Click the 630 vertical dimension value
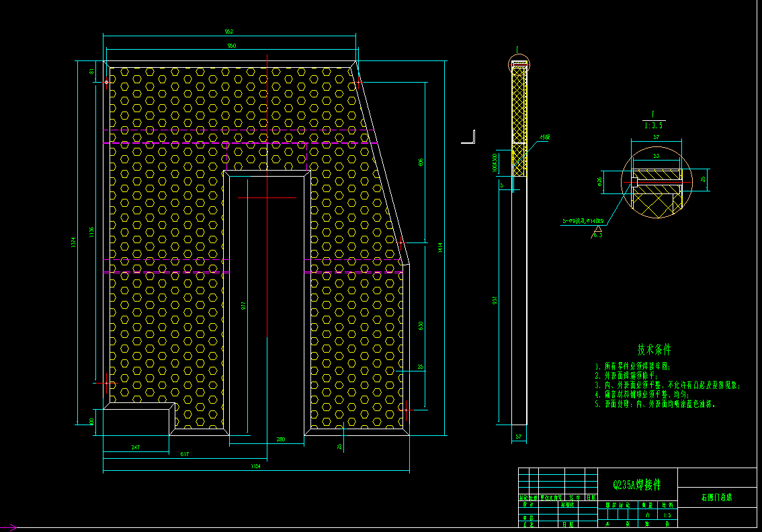This screenshot has height=532, width=762. tap(421, 326)
